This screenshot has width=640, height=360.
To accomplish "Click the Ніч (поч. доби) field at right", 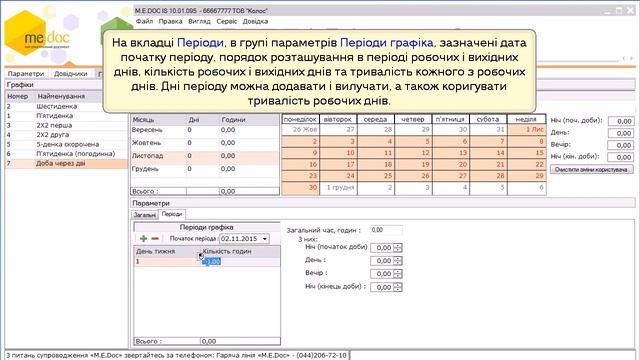I will (620, 121).
